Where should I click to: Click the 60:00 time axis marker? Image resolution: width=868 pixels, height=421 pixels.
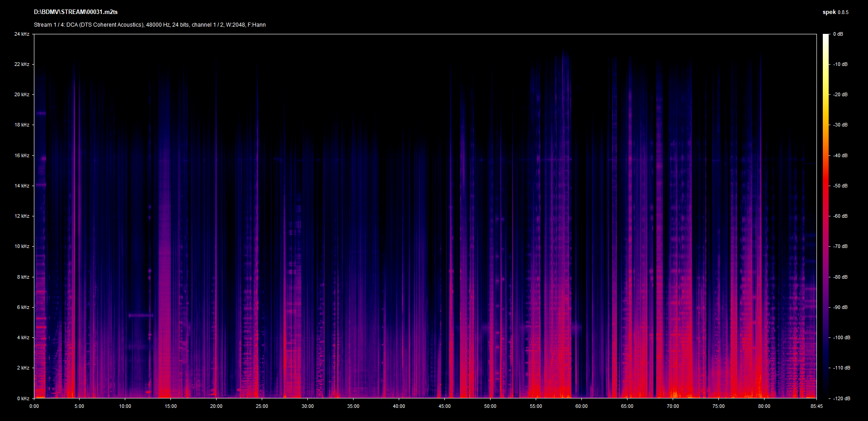(x=581, y=406)
